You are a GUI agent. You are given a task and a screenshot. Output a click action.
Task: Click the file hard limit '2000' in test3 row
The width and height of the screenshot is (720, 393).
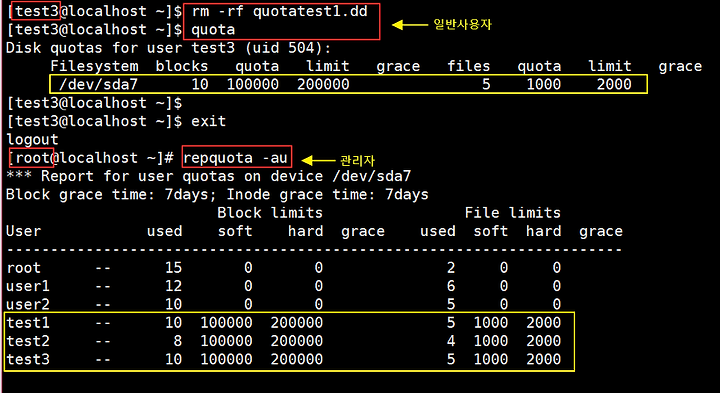click(544, 359)
